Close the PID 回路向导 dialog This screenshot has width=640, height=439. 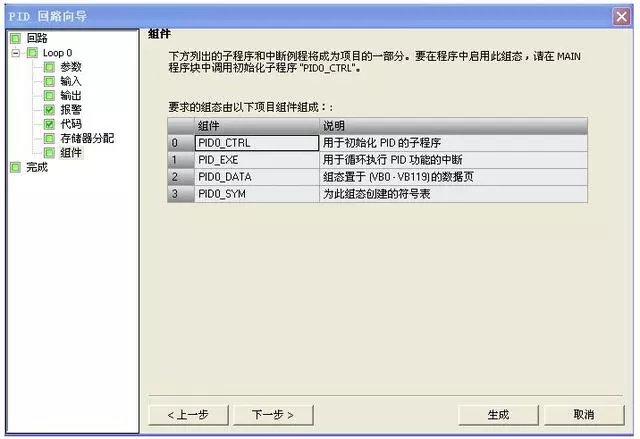pos(621,16)
